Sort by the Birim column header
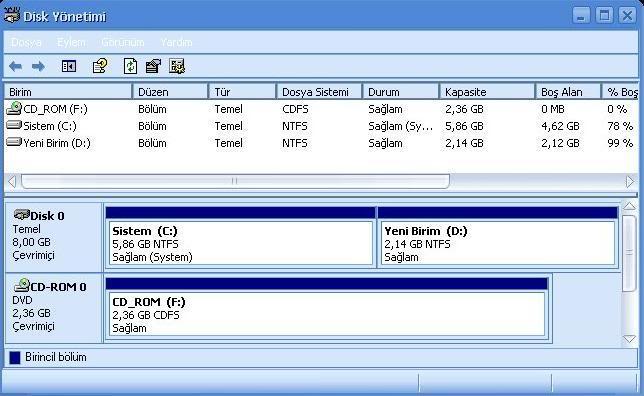 [x=68, y=92]
